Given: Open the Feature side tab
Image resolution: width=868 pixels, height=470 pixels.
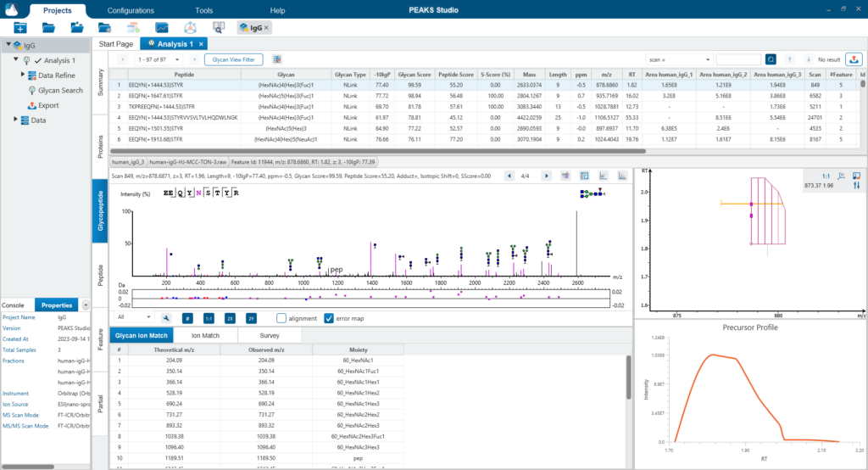Looking at the screenshot, I should pos(100,339).
